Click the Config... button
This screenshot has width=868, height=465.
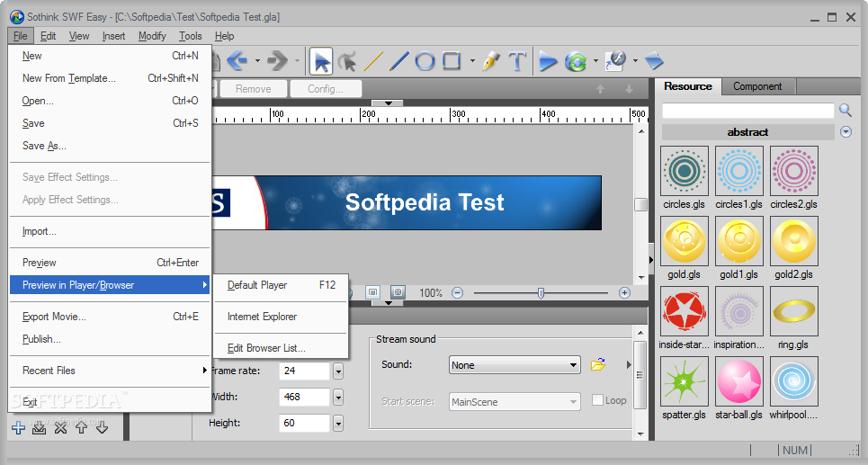[326, 88]
